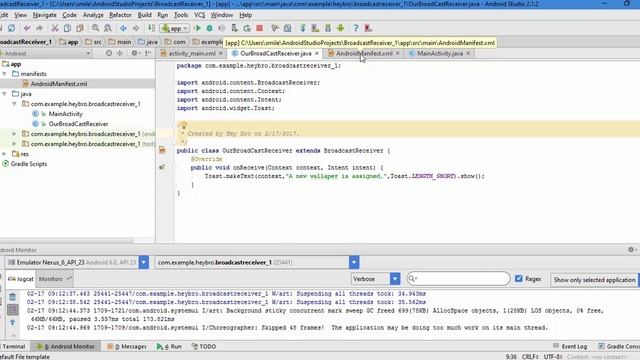The image size is (640, 360).
Task: Click Scroll from source target icon
Action: tap(109, 53)
